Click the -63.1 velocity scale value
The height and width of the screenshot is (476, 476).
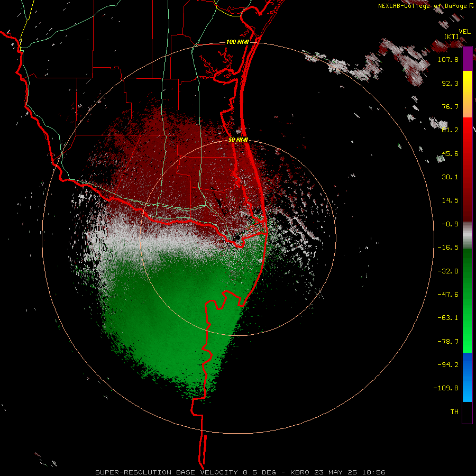(448, 318)
